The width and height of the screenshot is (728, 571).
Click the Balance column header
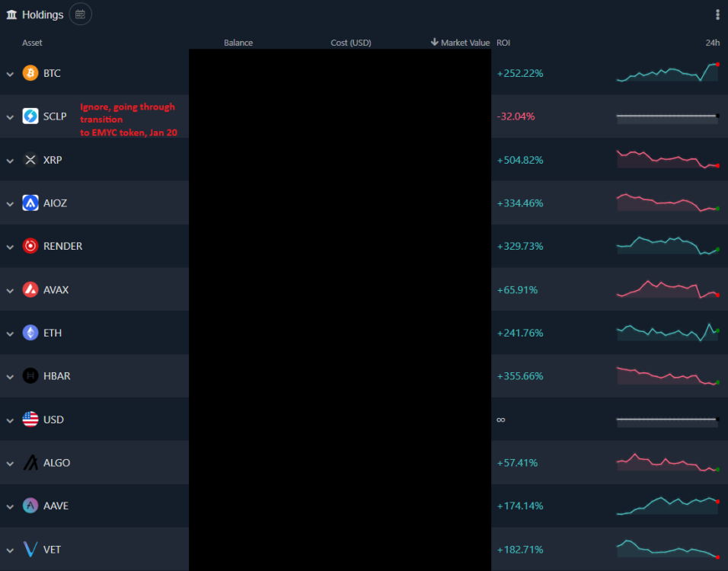pyautogui.click(x=238, y=43)
